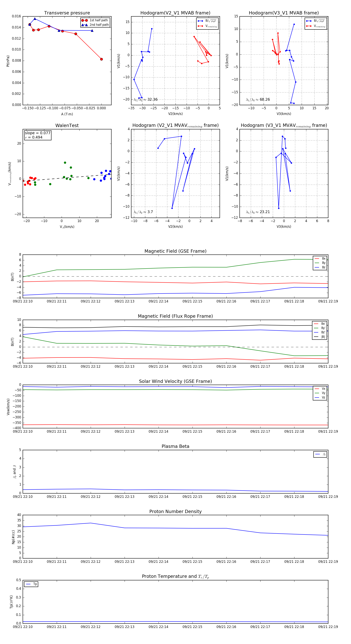Click the 'Pt(nPa)' y-axis label

(8, 61)
